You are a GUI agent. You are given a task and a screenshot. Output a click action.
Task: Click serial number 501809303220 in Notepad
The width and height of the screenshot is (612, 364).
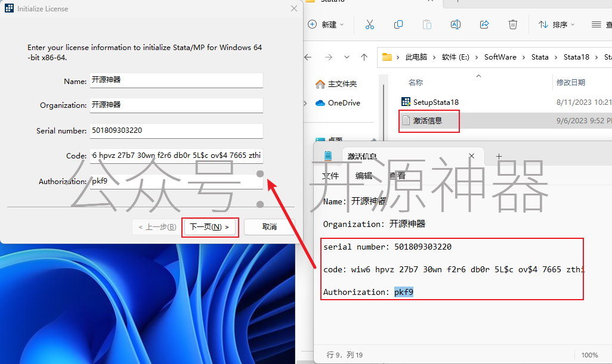click(x=423, y=247)
